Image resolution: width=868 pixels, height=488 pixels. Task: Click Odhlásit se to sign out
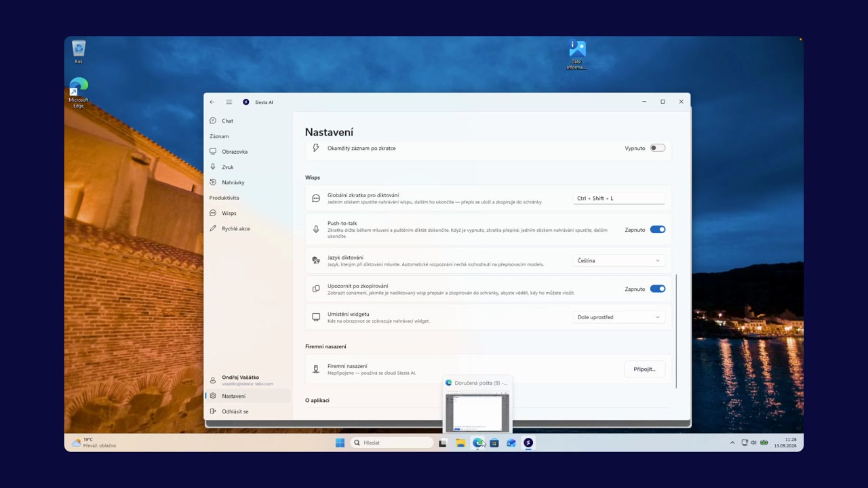[248, 411]
